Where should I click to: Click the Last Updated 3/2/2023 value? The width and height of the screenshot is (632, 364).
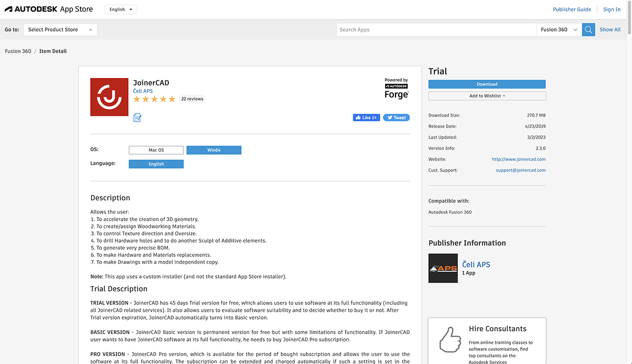pyautogui.click(x=537, y=137)
